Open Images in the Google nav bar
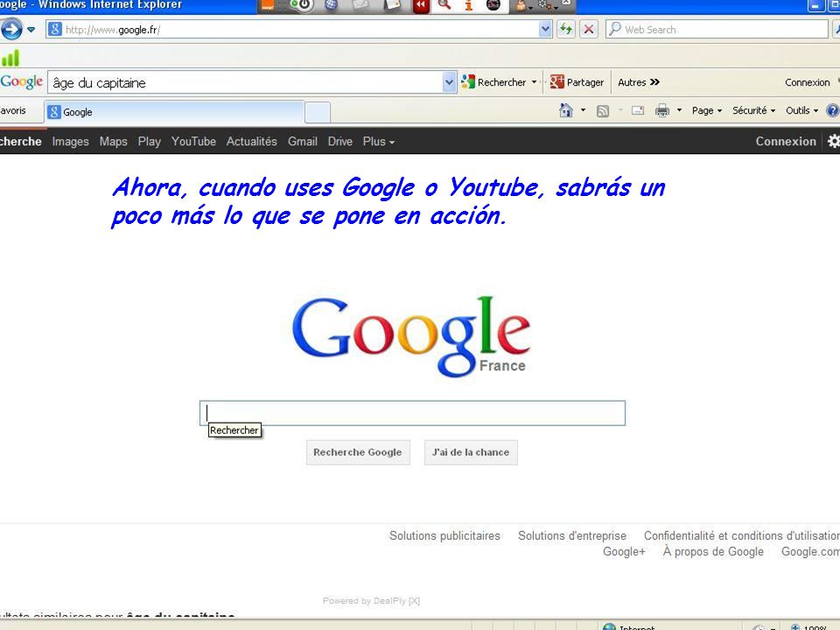This screenshot has height=630, width=840. 70,142
